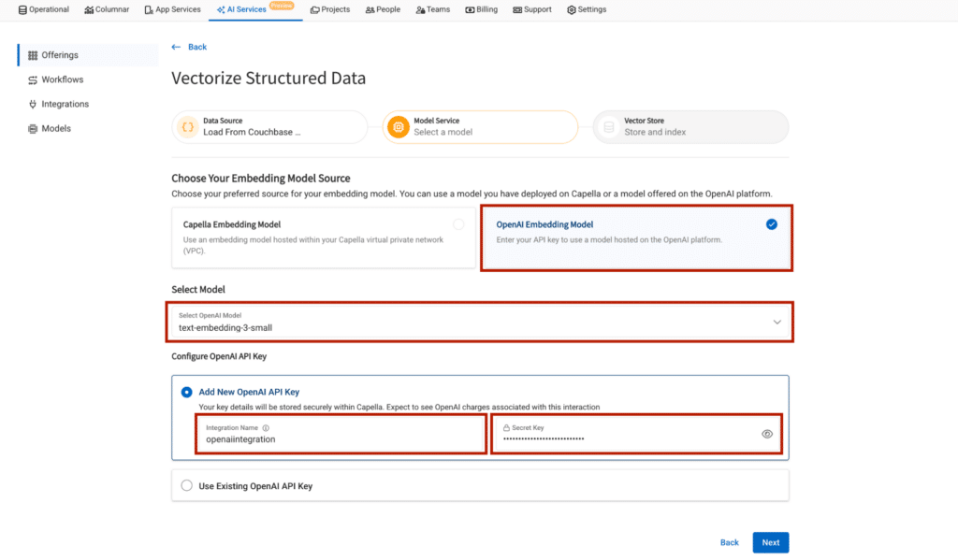The width and height of the screenshot is (958, 560).
Task: Select Use Existing OpenAI API Key radio
Action: [186, 485]
